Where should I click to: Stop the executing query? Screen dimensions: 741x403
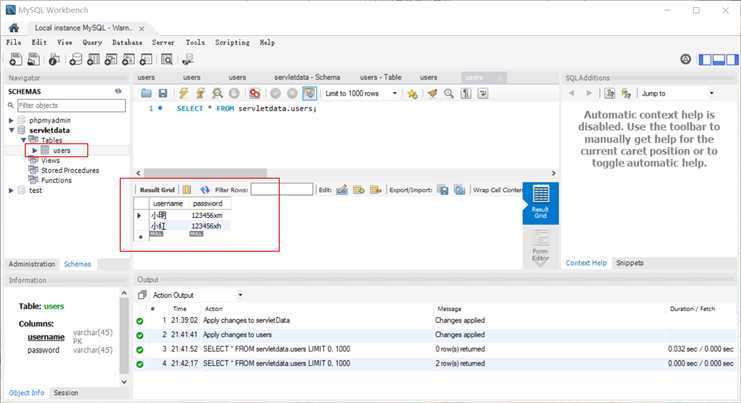[234, 94]
